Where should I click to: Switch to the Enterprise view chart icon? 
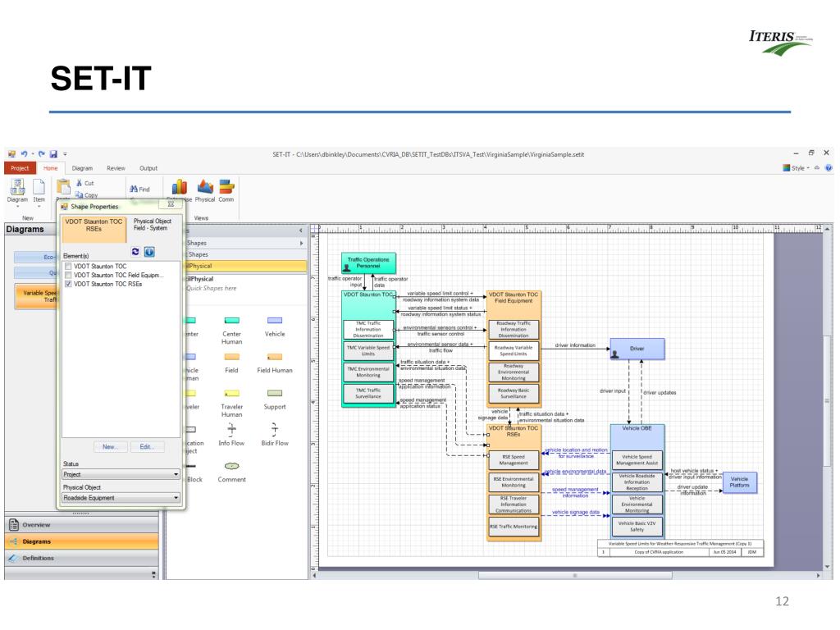[x=180, y=188]
